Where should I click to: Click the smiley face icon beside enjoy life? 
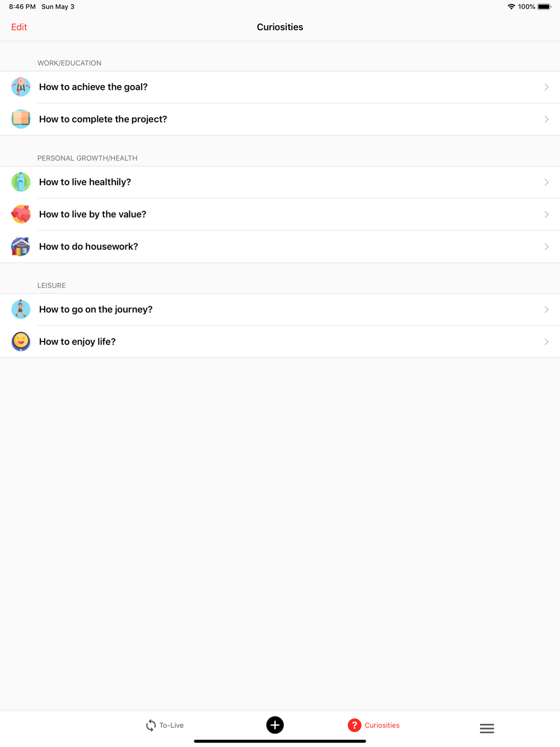(21, 342)
